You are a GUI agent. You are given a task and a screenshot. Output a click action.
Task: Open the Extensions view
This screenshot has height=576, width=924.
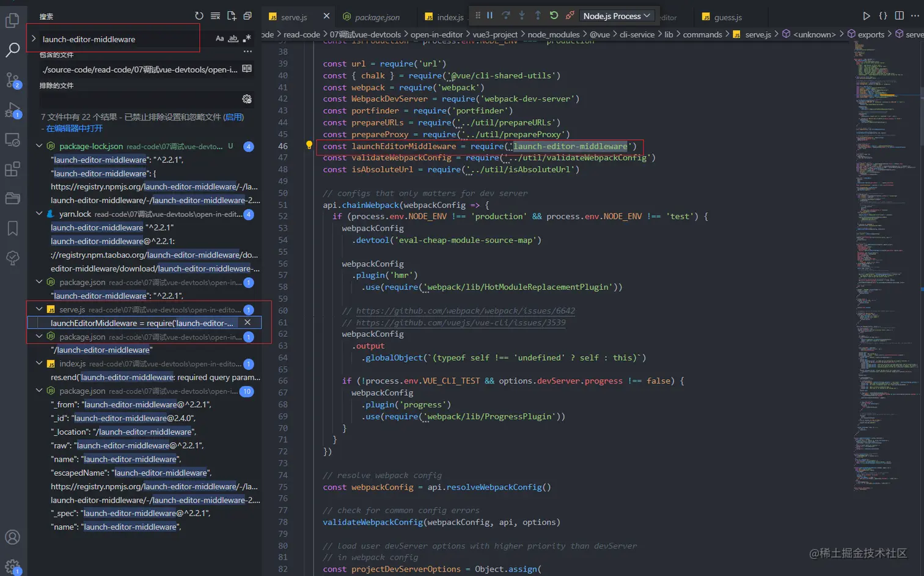[12, 169]
